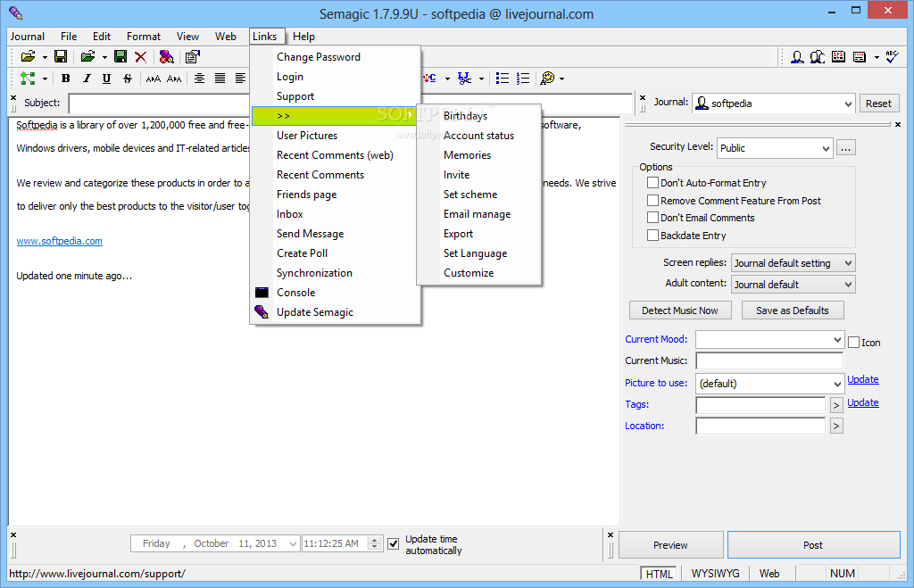Click the group of users icon
Screen dimensions: 914x588
point(818,56)
